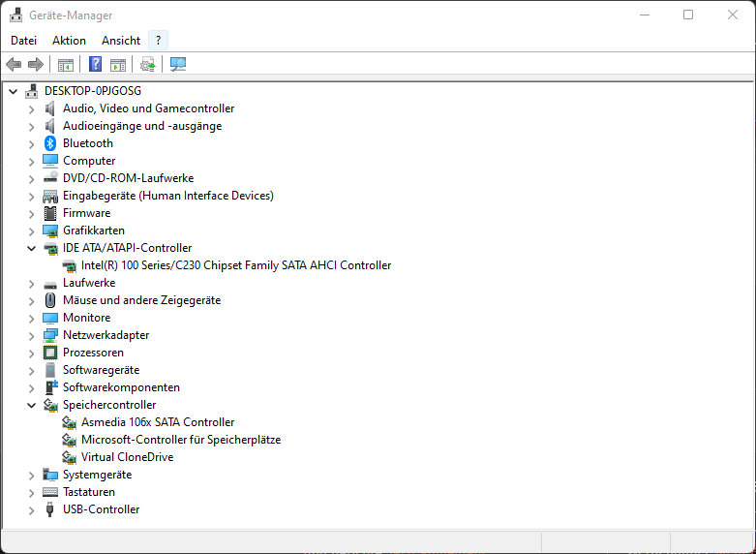Image resolution: width=756 pixels, height=554 pixels.
Task: Select the Prozessoren label text
Action: pos(93,353)
